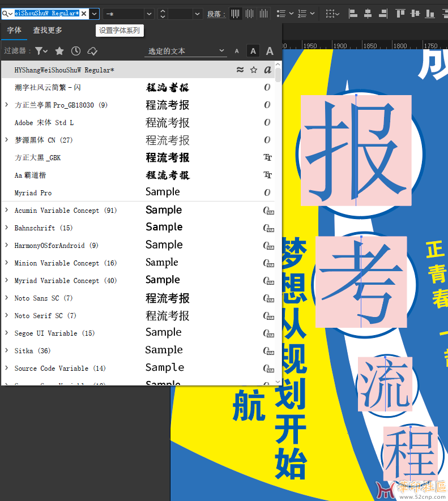This screenshot has width=448, height=501.
Task: Choose the 方正大黑_GBK font
Action: (x=138, y=157)
